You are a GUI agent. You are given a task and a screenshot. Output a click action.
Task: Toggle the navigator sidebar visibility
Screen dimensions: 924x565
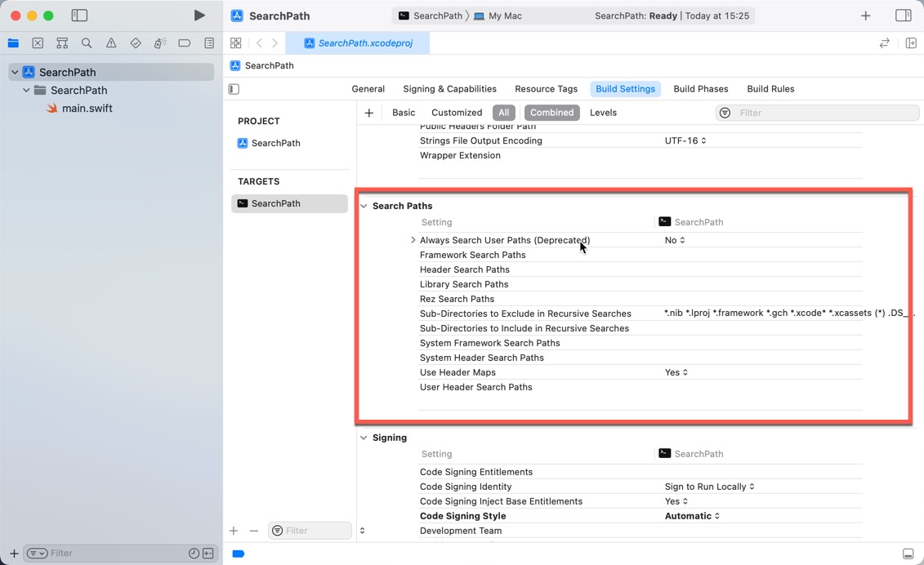(x=79, y=16)
